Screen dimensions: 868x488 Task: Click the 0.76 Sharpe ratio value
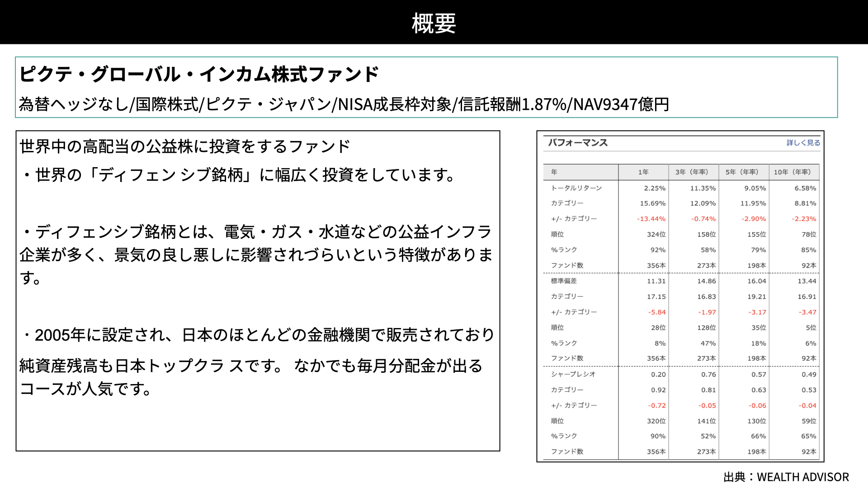(708, 375)
